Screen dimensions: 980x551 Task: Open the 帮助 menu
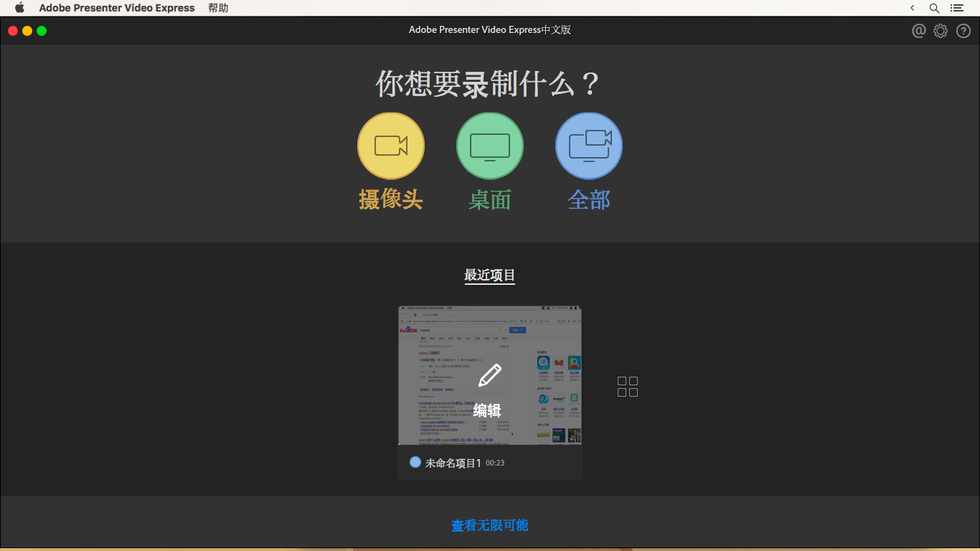pos(218,8)
